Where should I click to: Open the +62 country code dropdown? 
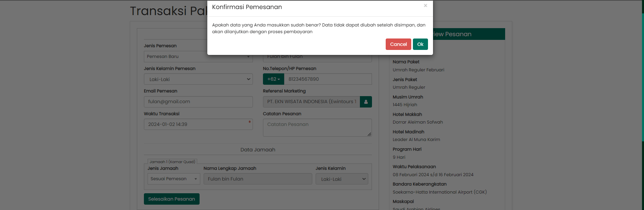273,79
